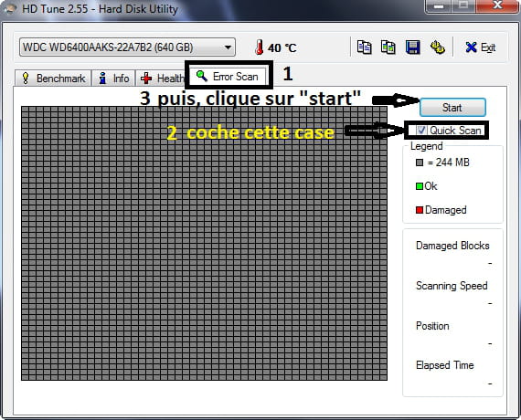Toggle the Quick Scan checkbox
The height and width of the screenshot is (420, 521).
[421, 130]
